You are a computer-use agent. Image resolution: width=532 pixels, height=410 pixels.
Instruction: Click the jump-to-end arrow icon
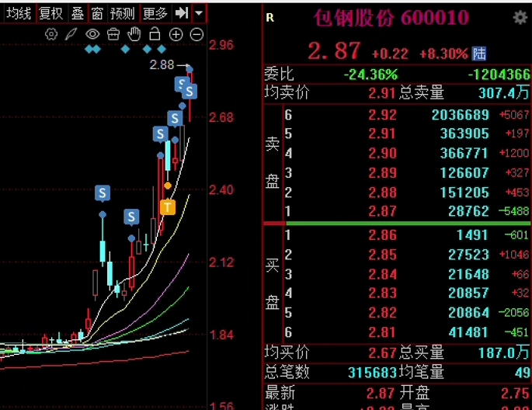tap(182, 13)
